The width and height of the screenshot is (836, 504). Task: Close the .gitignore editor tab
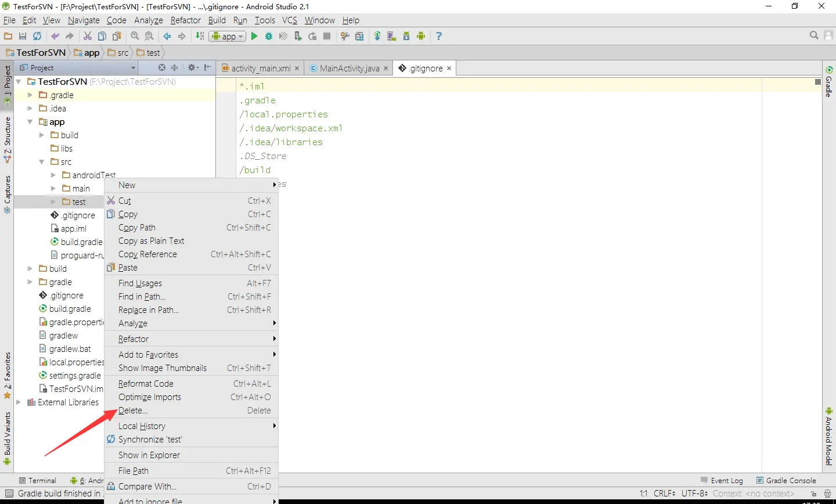point(449,69)
